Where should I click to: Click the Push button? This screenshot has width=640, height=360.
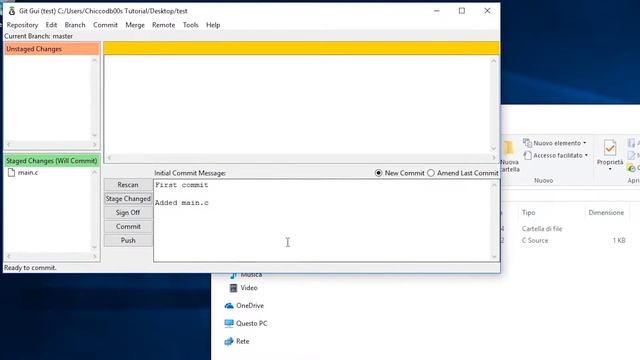[128, 240]
